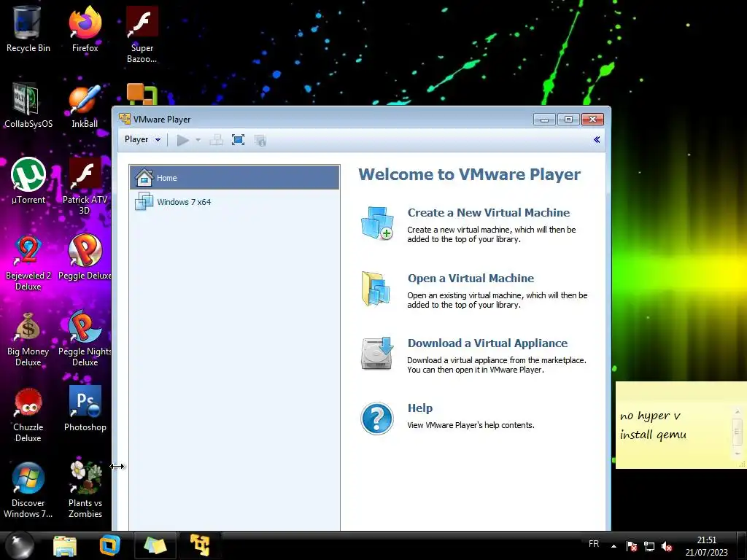The width and height of the screenshot is (747, 560).
Task: Click the folder icon for opening a VM
Action: click(376, 289)
